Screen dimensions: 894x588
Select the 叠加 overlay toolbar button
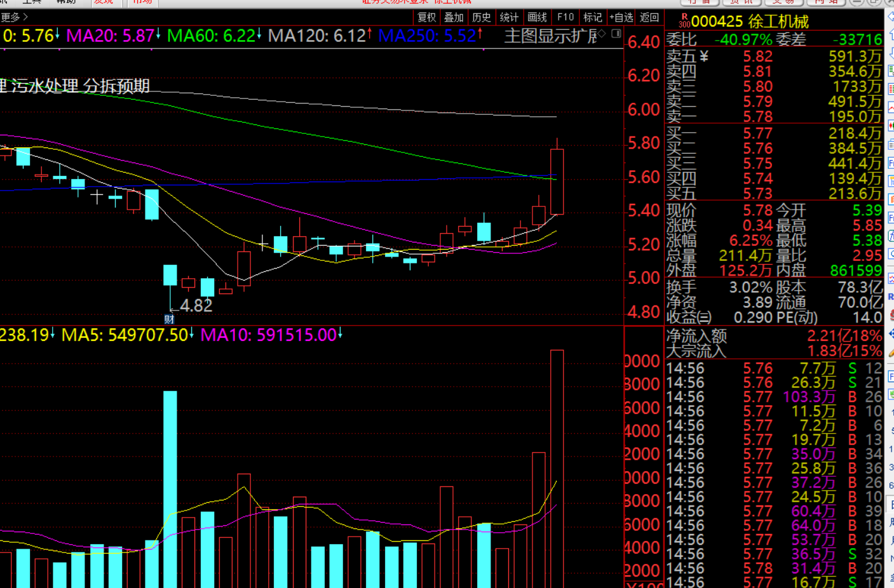[454, 18]
